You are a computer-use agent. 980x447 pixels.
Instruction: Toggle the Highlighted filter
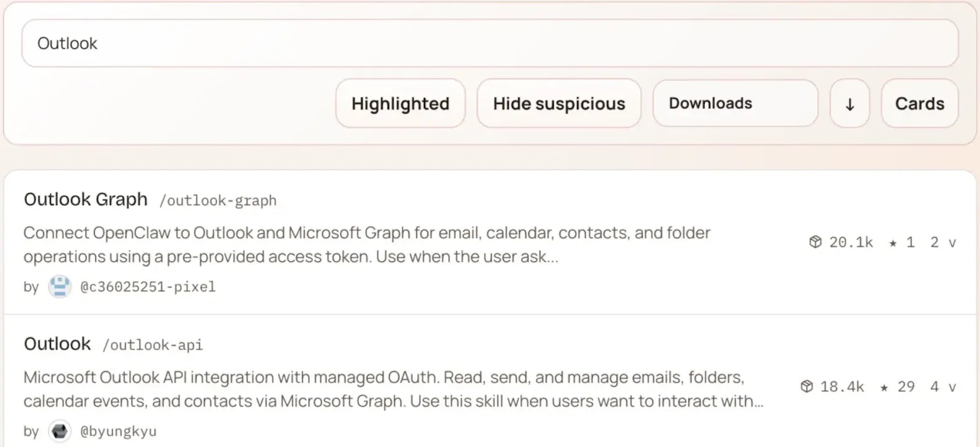pyautogui.click(x=401, y=103)
